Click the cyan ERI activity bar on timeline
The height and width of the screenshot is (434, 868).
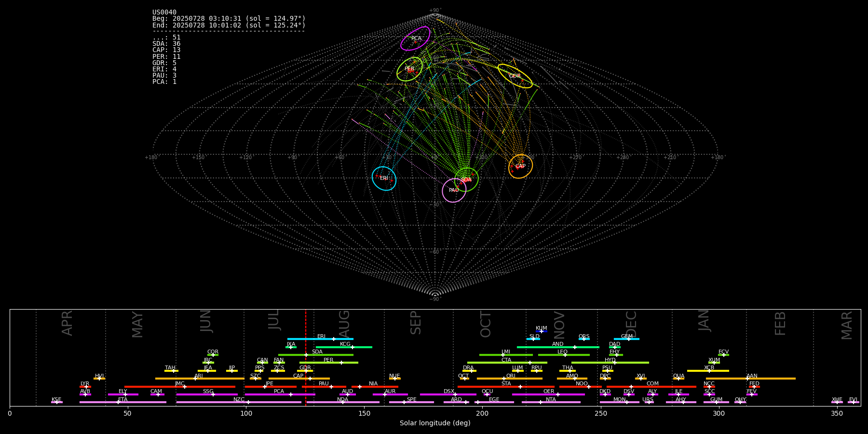click(x=320, y=339)
